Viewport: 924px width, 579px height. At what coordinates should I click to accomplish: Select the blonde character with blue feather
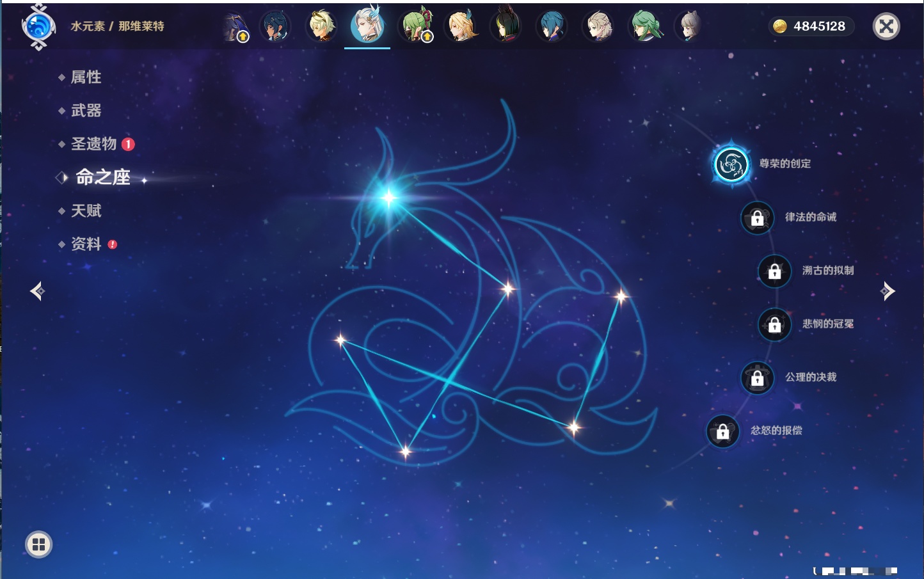461,26
